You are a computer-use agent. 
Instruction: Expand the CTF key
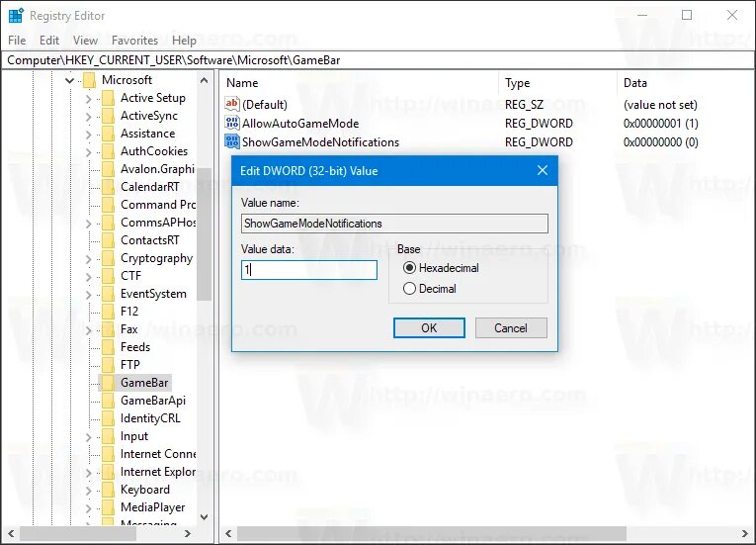coord(88,277)
